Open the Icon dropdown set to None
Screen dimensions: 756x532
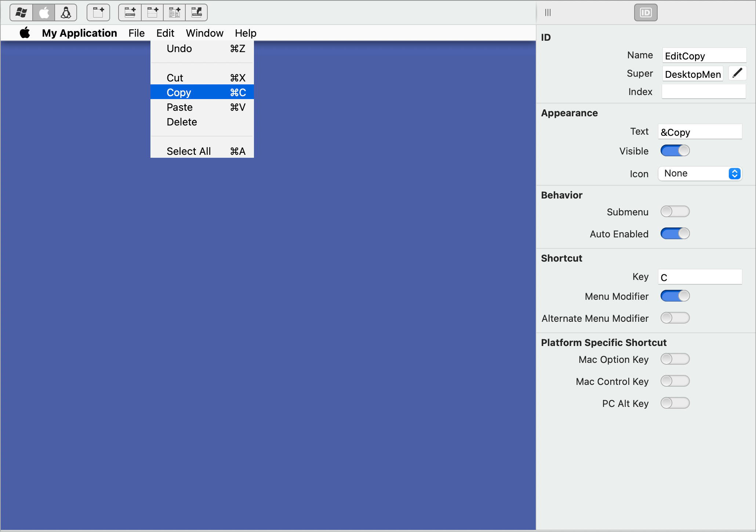(699, 173)
